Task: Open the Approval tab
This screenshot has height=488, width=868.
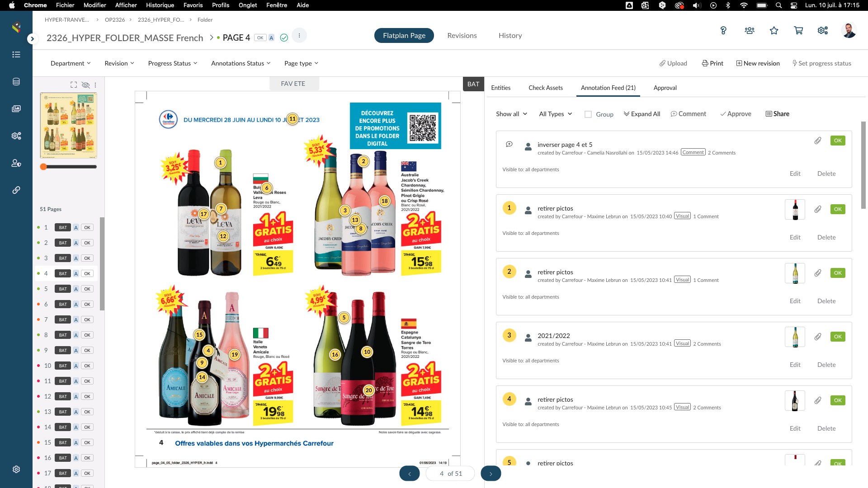Action: (665, 88)
